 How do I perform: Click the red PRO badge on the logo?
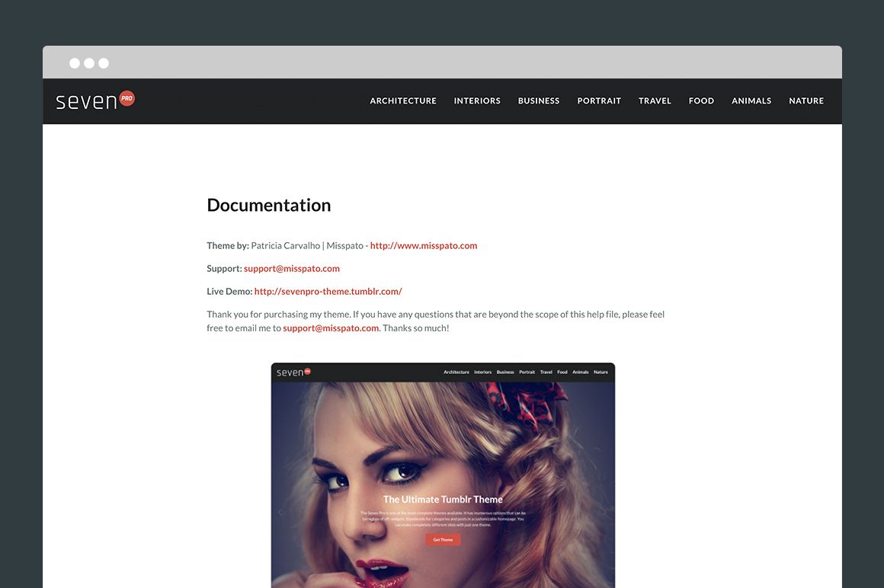127,98
